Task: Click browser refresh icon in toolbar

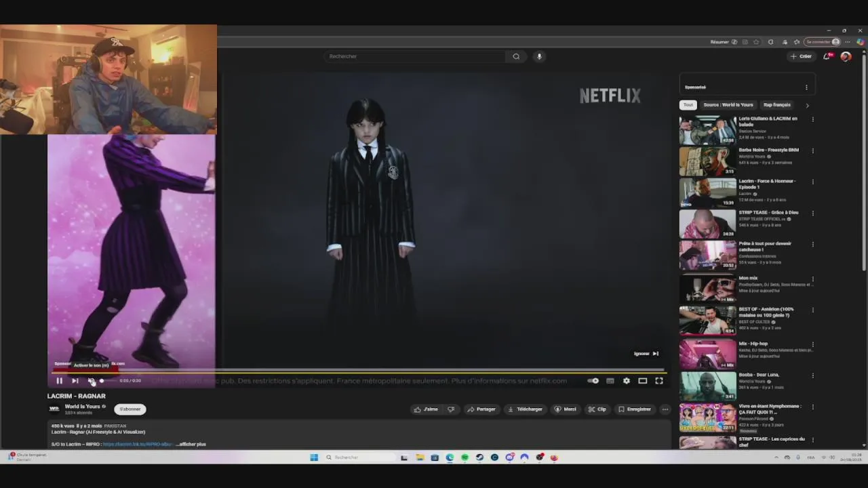Action: click(770, 42)
